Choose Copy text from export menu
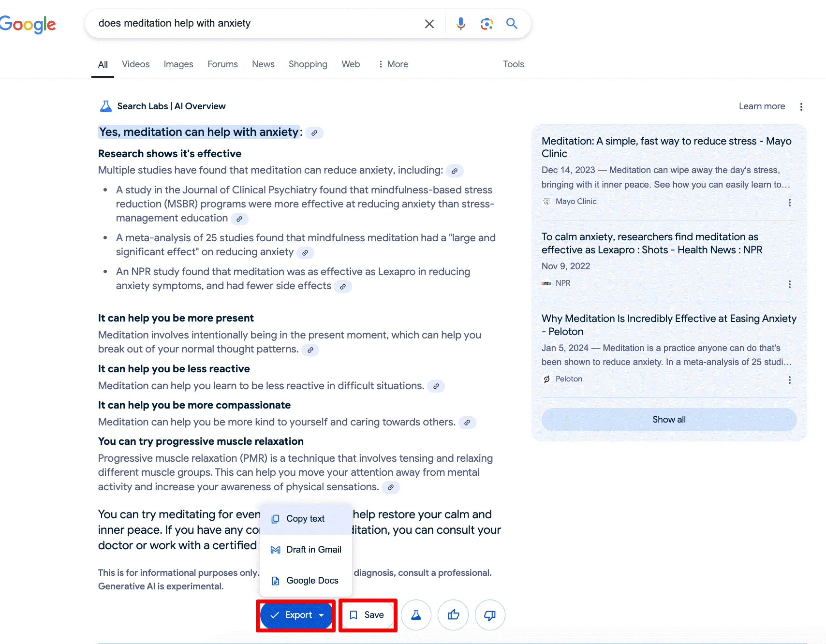The height and width of the screenshot is (644, 826). click(x=306, y=519)
